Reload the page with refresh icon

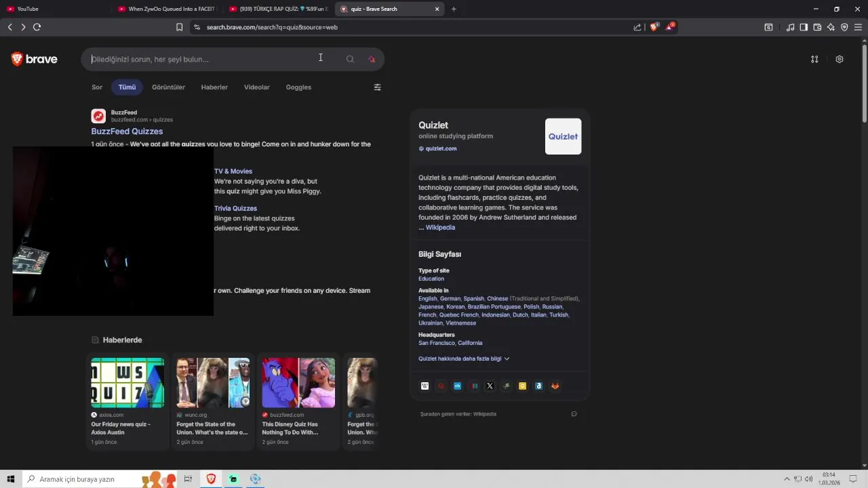37,27
